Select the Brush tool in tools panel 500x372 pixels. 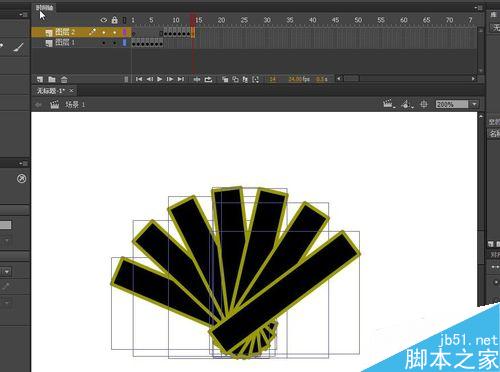click(19, 47)
